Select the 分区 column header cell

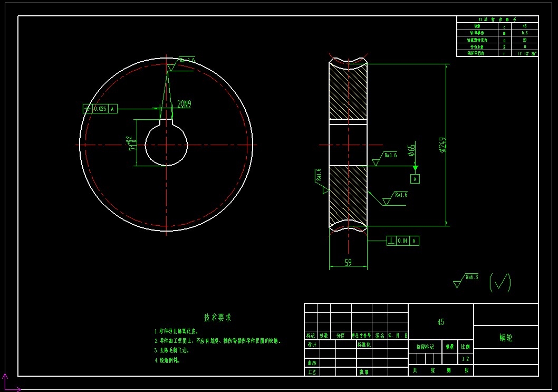point(341,336)
